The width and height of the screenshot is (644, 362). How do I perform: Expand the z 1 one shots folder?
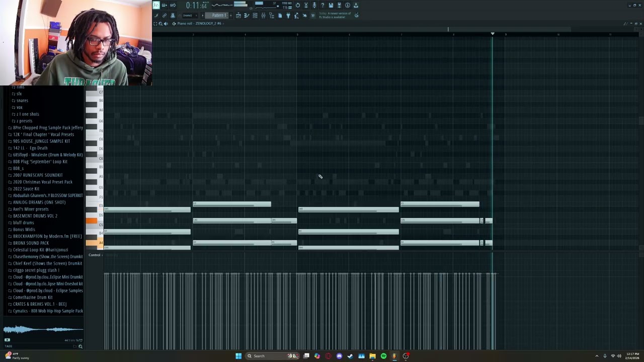[x=28, y=114]
